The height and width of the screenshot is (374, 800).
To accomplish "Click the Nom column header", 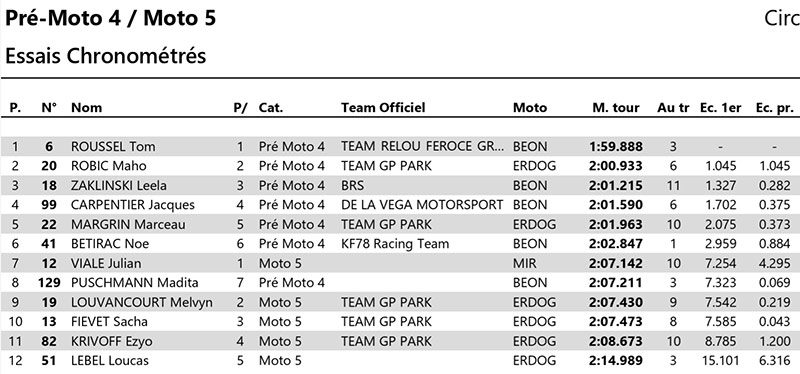I will 86,108.
